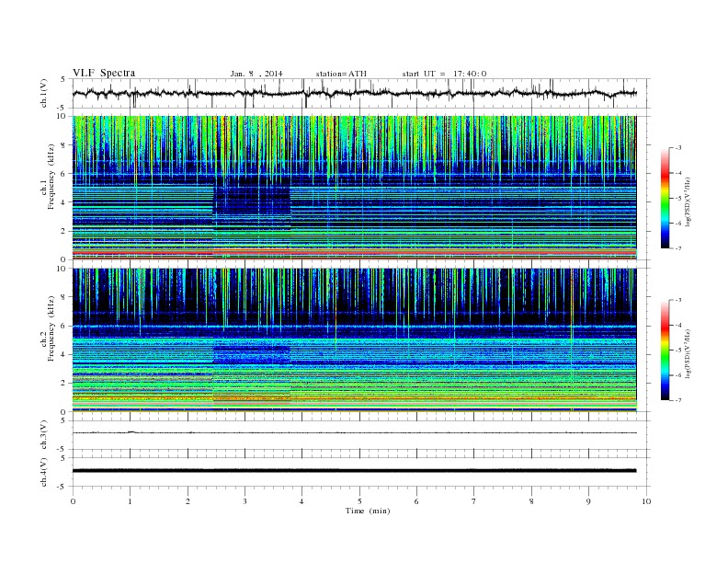This screenshot has height=563, width=728.
Task: Click the "Time (min)" axis title
Action: click(368, 511)
